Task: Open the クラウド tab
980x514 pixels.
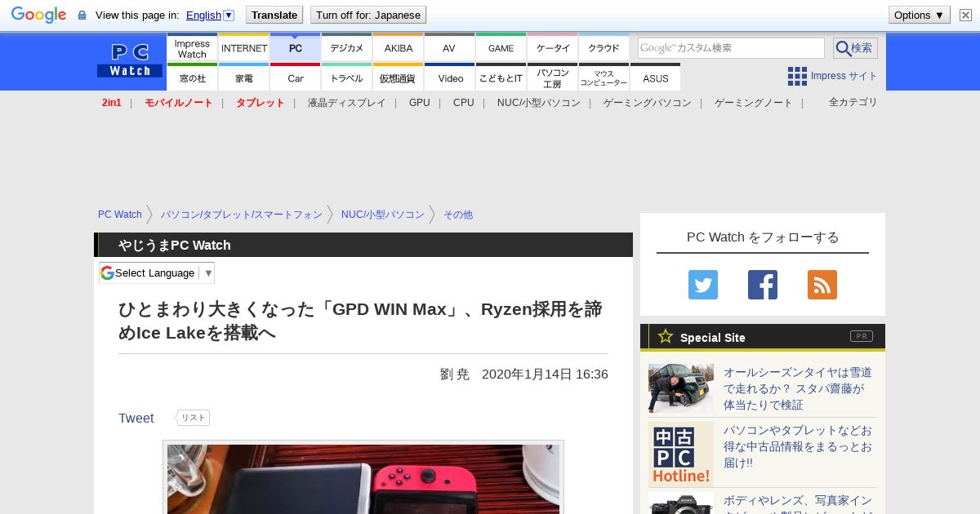Action: 604,48
